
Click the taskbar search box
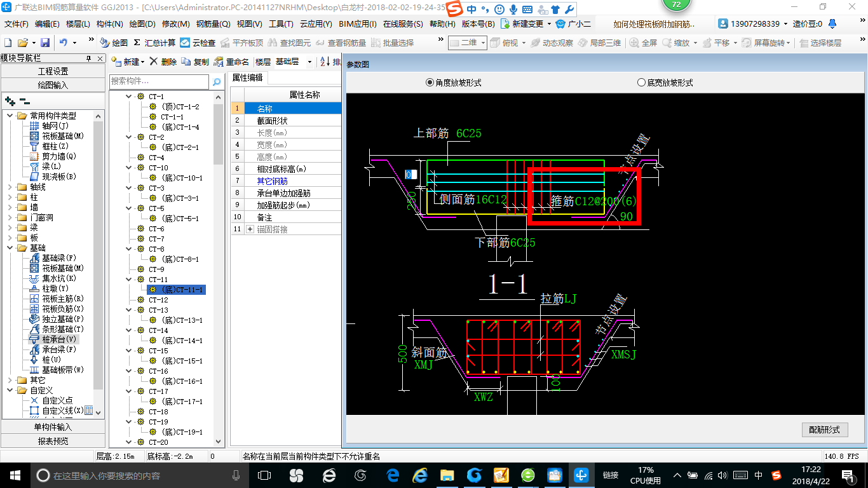pos(139,475)
